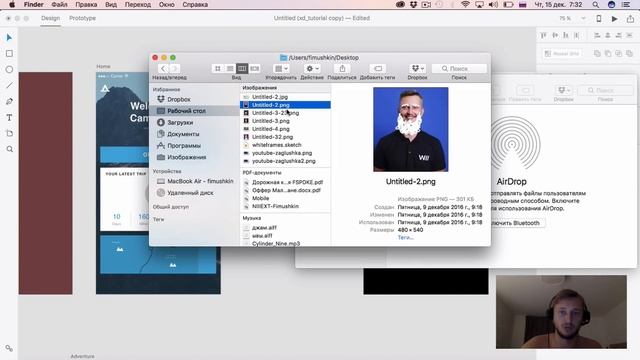
Task: Select youtube-zaglushka.png file
Action: tap(285, 153)
